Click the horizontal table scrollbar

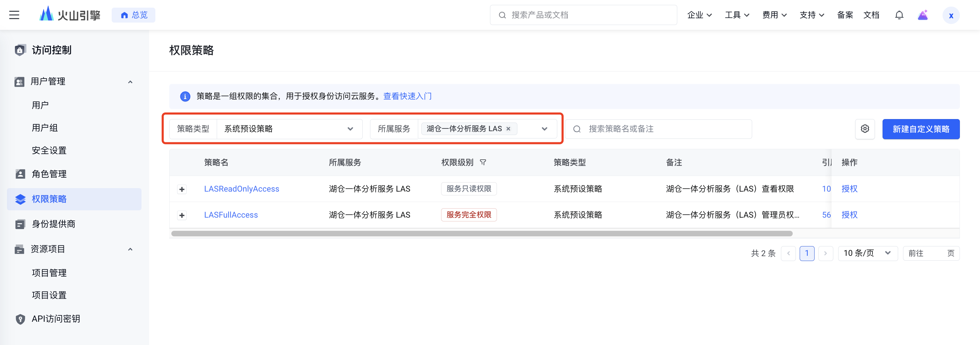(482, 234)
